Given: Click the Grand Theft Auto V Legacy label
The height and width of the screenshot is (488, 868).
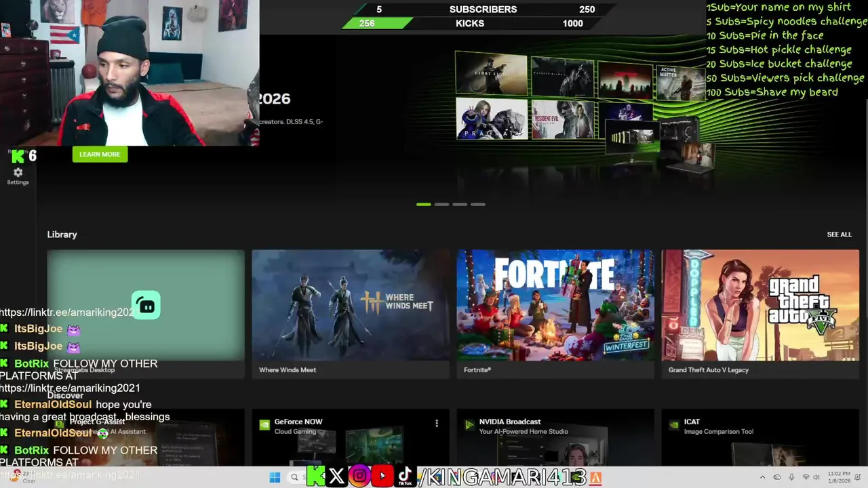Looking at the screenshot, I should point(709,370).
